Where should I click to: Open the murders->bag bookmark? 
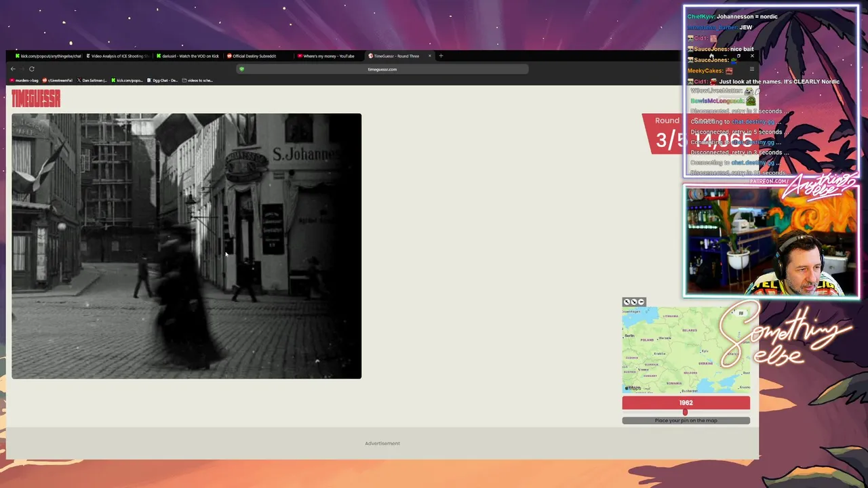click(x=24, y=80)
